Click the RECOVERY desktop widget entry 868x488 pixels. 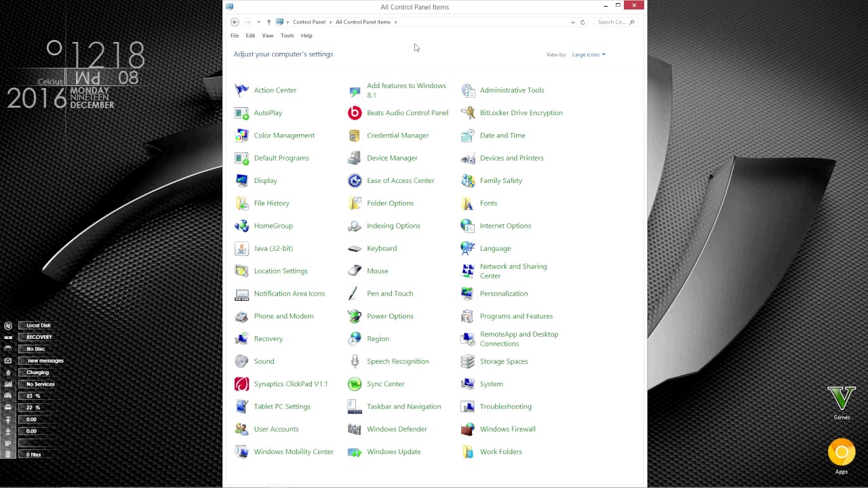click(39, 337)
